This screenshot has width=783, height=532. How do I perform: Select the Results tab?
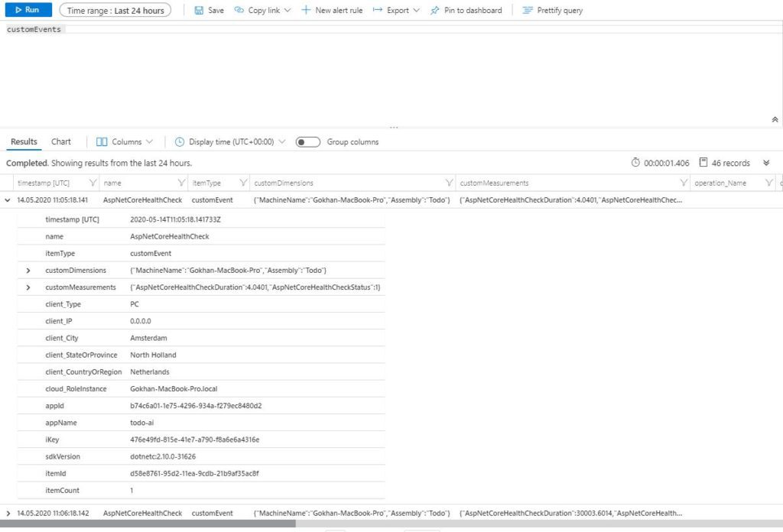tap(24, 141)
